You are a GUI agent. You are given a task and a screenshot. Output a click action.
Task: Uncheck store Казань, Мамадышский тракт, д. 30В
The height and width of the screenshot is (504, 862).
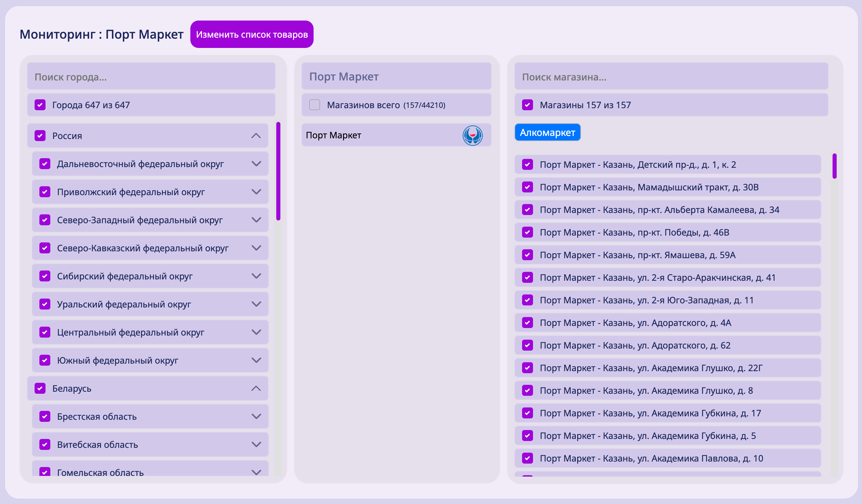[528, 187]
